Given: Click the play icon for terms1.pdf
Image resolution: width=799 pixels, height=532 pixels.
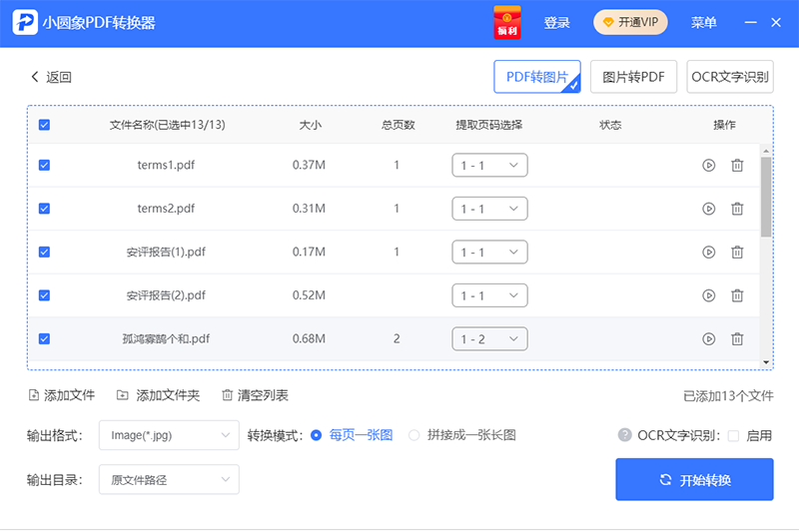Looking at the screenshot, I should point(708,166).
